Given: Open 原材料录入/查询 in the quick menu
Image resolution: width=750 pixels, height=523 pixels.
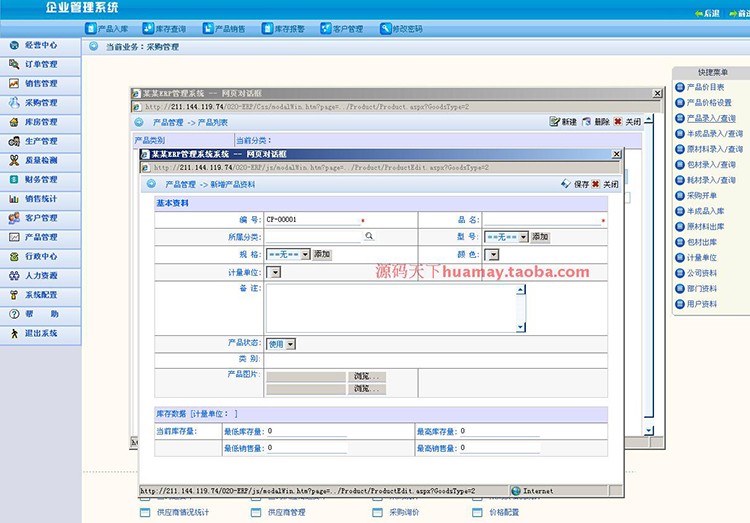Looking at the screenshot, I should pos(709,149).
